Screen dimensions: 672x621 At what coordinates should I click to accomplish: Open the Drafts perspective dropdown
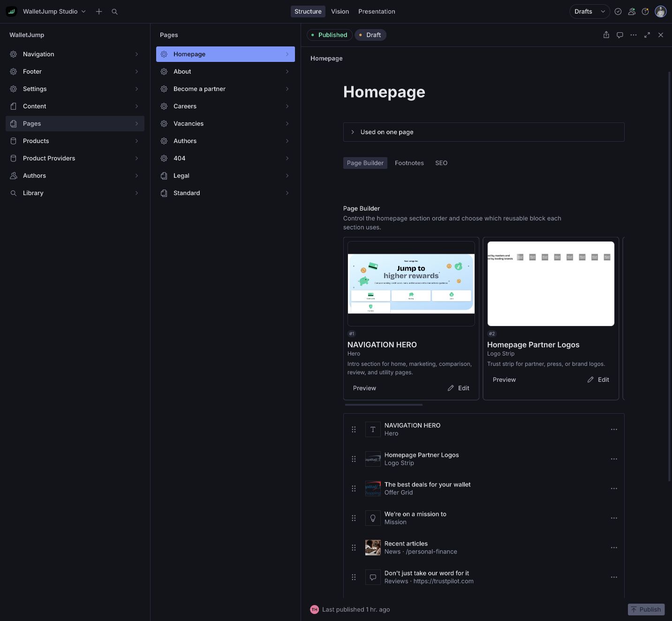pyautogui.click(x=589, y=11)
